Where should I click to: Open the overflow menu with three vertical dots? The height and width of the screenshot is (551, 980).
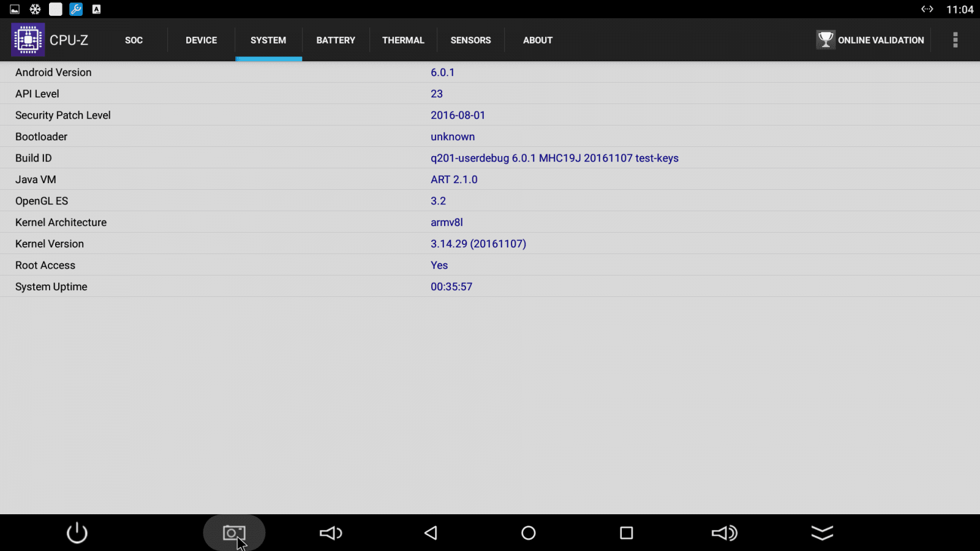[954, 40]
